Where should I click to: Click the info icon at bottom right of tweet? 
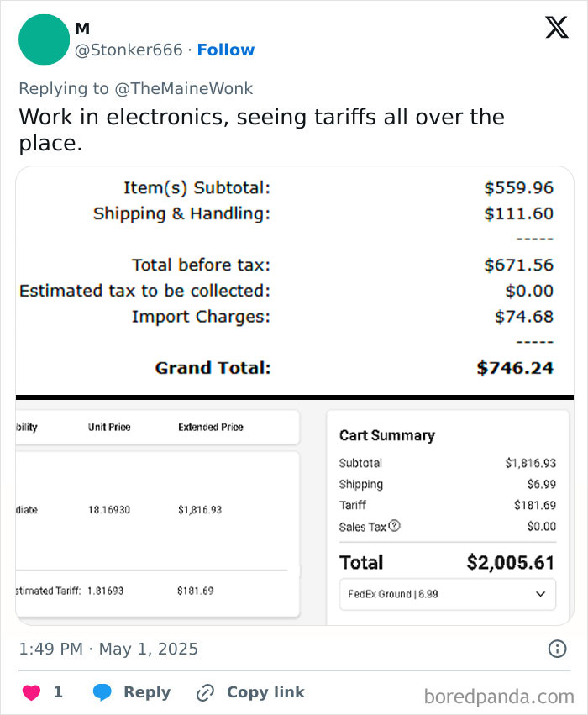coord(558,648)
